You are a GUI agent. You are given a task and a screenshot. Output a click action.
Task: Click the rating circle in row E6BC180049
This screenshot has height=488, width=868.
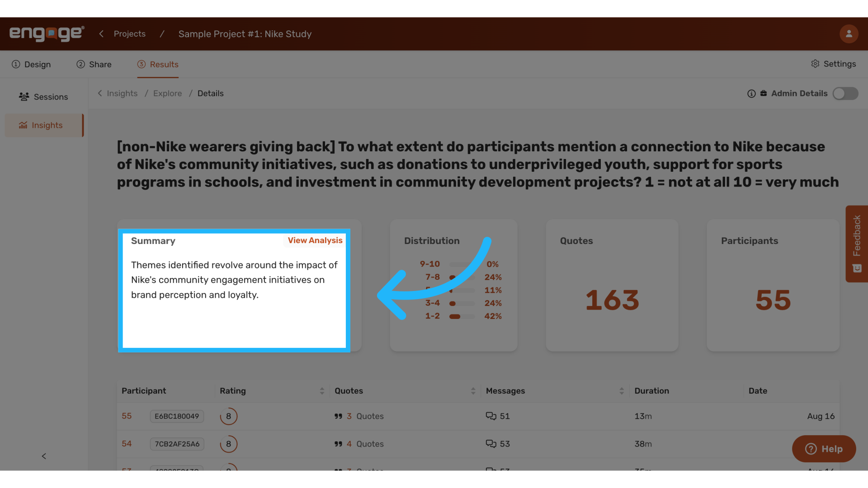[229, 416]
